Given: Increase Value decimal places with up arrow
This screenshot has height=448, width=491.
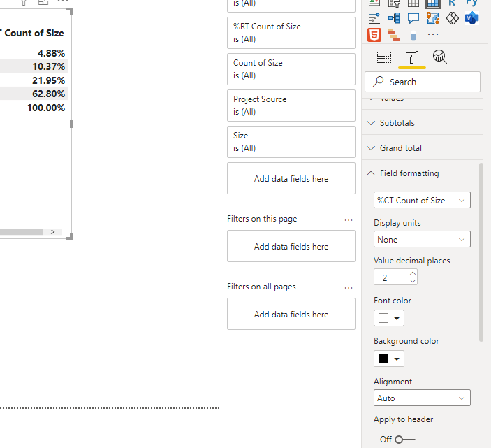Looking at the screenshot, I should click(413, 273).
